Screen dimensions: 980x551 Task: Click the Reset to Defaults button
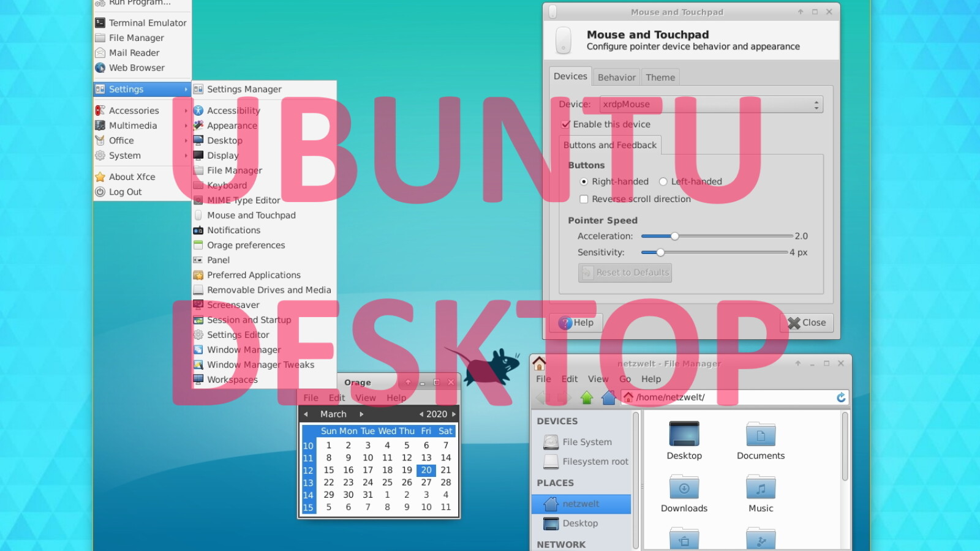tap(625, 272)
